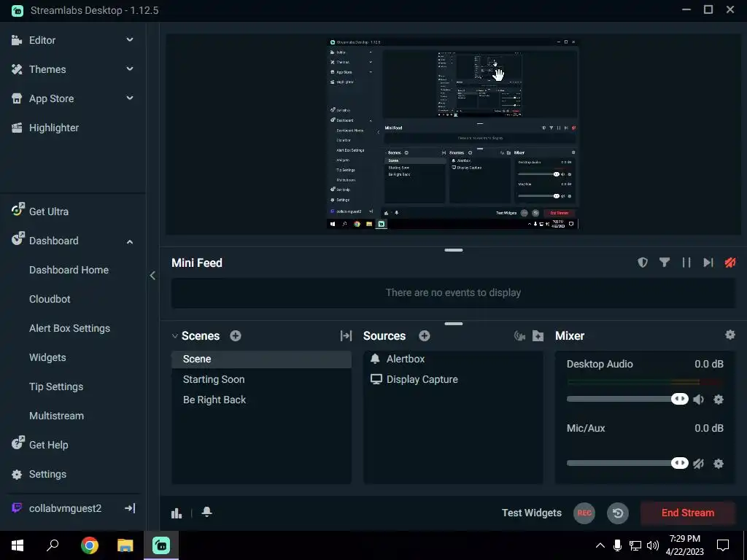747x560 pixels.
Task: Expand the Scenes collection dropdown arrow
Action: pos(175,335)
